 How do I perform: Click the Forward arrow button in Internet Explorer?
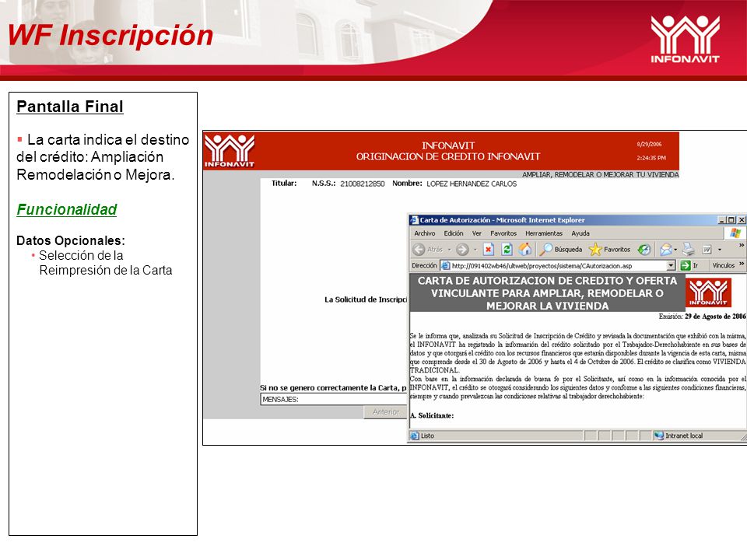461,249
